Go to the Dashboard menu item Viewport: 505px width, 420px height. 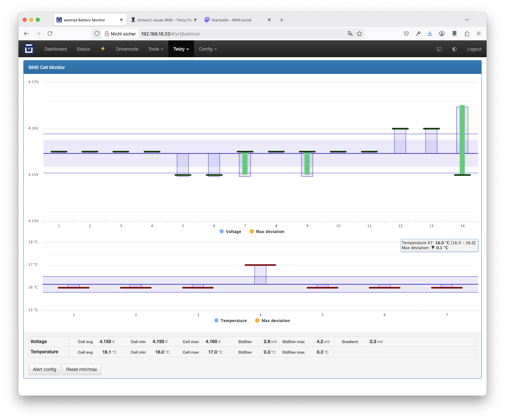coord(56,49)
